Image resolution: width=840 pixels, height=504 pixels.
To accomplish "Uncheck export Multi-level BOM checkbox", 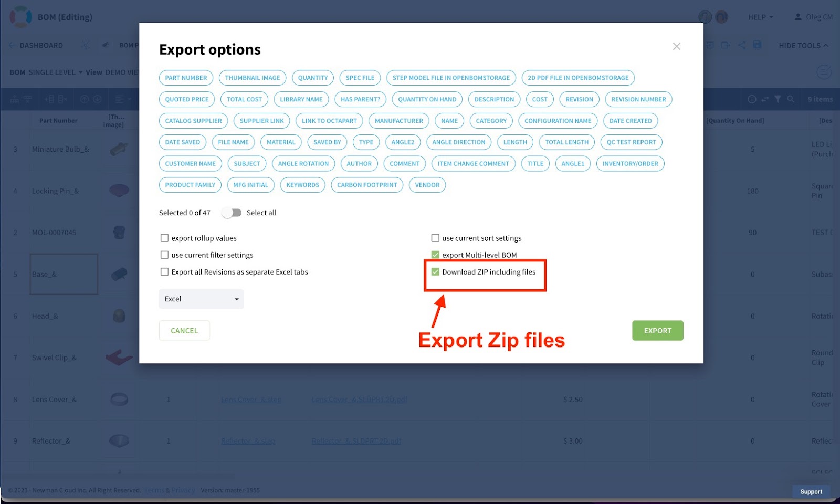I will [x=435, y=255].
